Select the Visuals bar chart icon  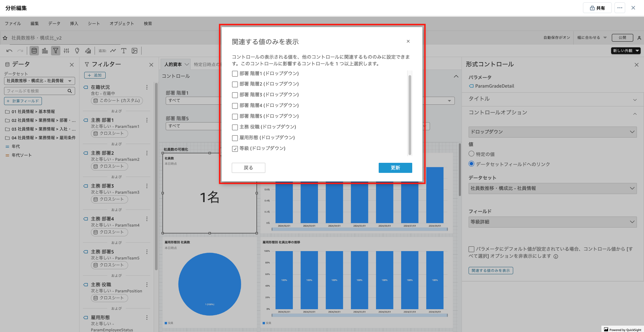point(45,51)
